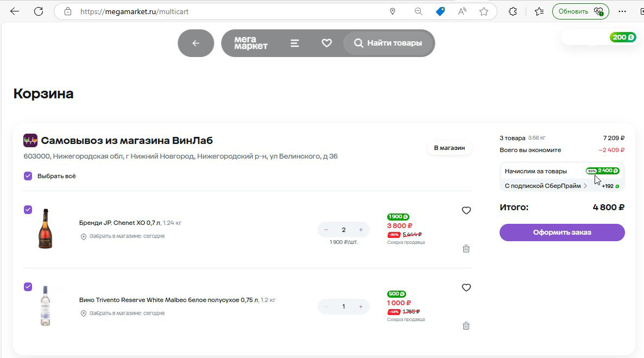Click brandy pickup text Забрать в магазине
Viewport: 644px width, 358px height.
pos(127,236)
